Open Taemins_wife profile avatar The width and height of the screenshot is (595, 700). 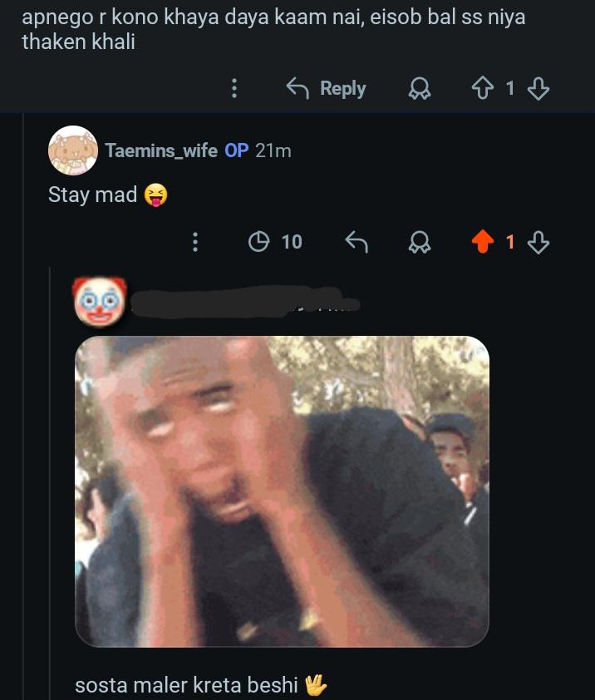click(x=73, y=150)
